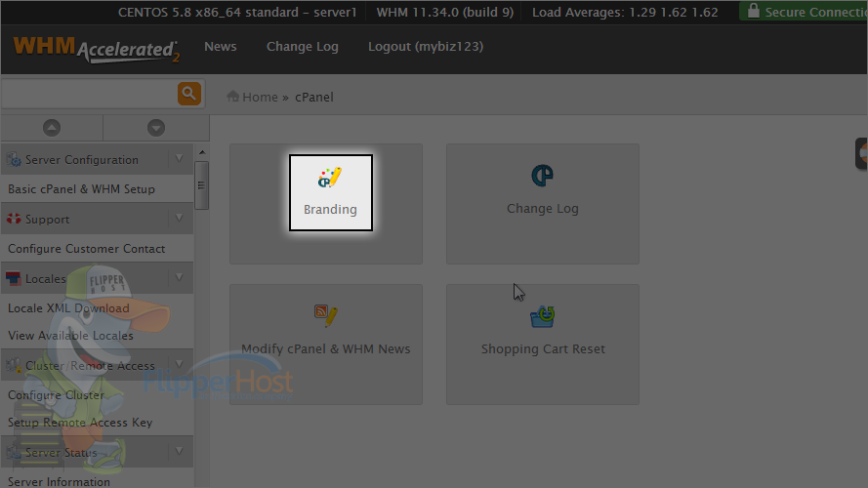Image resolution: width=868 pixels, height=488 pixels.
Task: Open Configure Customer Contact
Action: pyautogui.click(x=86, y=249)
